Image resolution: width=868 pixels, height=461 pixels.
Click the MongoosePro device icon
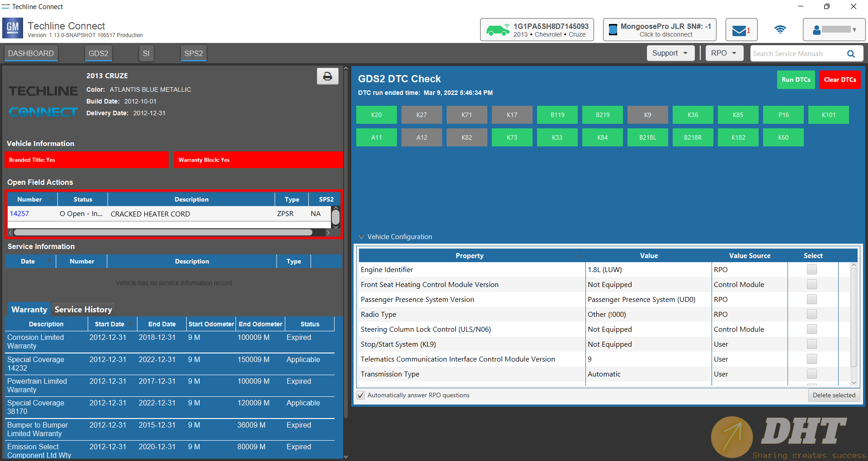pyautogui.click(x=613, y=30)
